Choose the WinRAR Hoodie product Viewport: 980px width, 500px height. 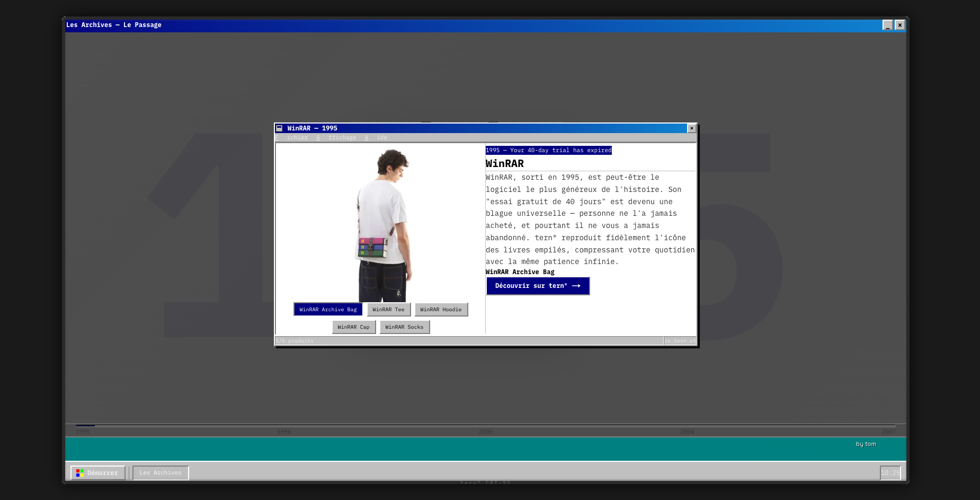[x=441, y=310]
